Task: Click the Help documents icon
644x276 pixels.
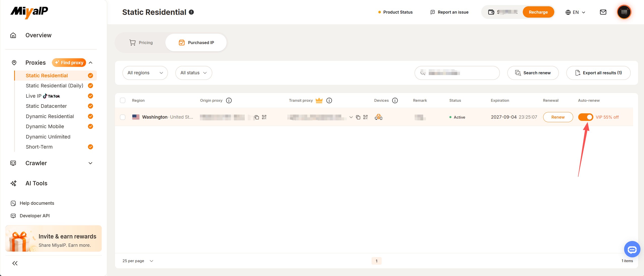Action: pos(13,203)
